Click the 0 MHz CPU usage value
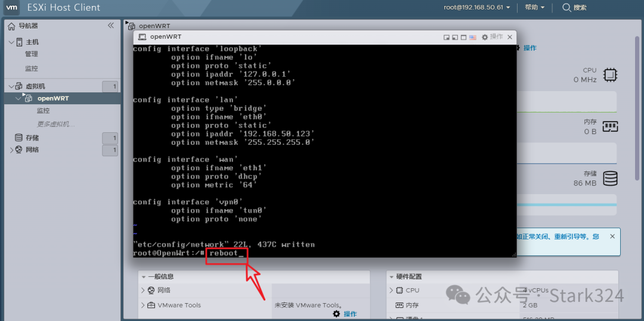 tap(585, 80)
